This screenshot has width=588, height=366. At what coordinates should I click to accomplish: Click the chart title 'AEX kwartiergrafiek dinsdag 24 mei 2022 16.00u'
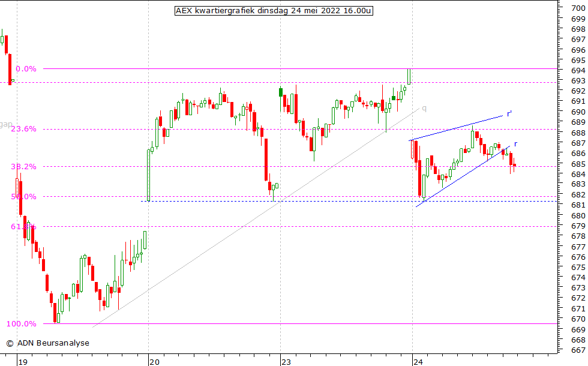tap(274, 11)
